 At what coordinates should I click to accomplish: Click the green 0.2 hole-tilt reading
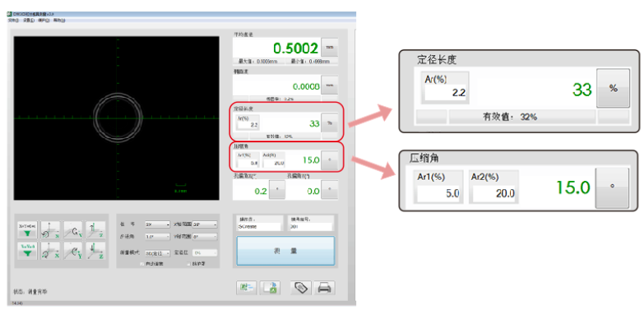[x=261, y=192]
